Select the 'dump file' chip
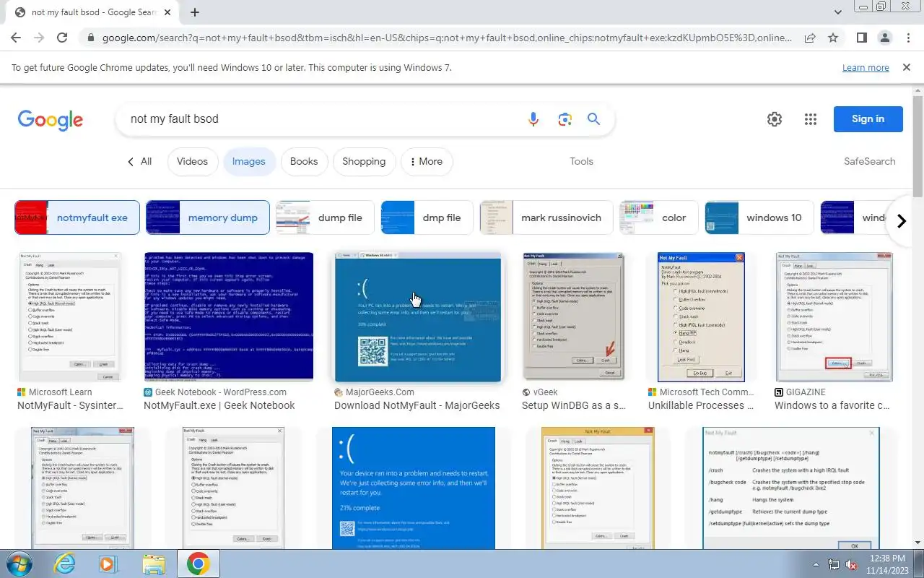Screen dimensions: 924x578 click(x=326, y=217)
